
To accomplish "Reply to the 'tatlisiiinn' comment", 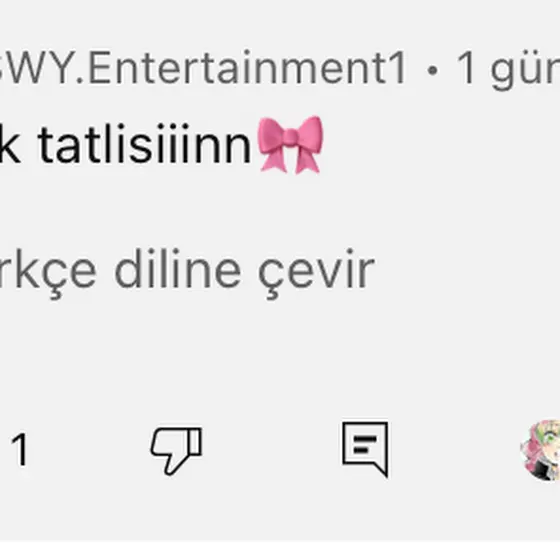I will click(365, 449).
